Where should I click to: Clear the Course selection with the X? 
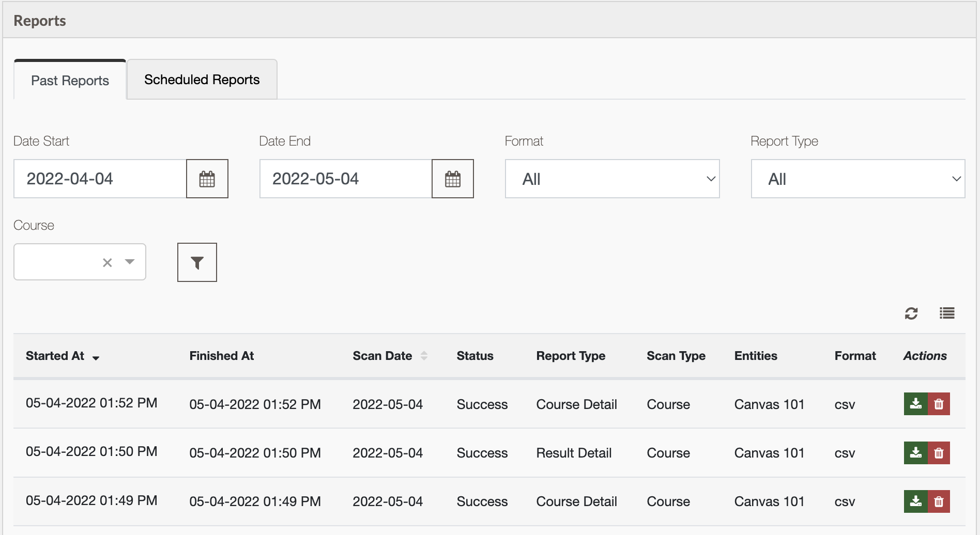(x=108, y=262)
